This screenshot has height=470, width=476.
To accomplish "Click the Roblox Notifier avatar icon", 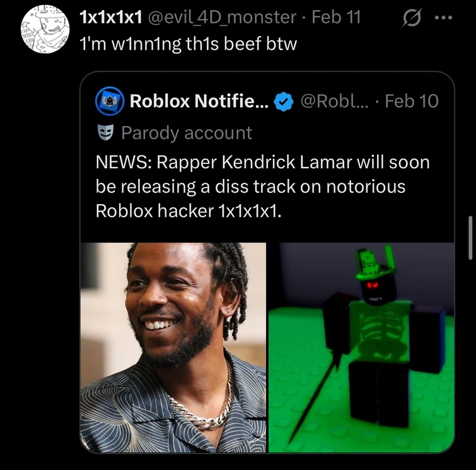I will [x=108, y=101].
